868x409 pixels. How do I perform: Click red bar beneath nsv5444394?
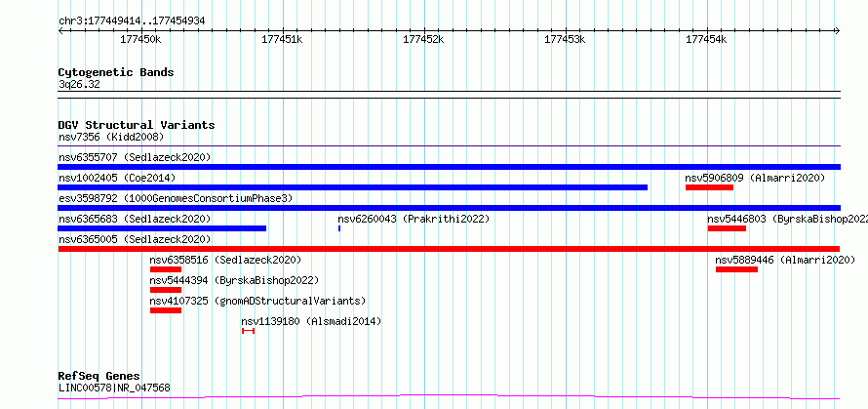(x=166, y=290)
